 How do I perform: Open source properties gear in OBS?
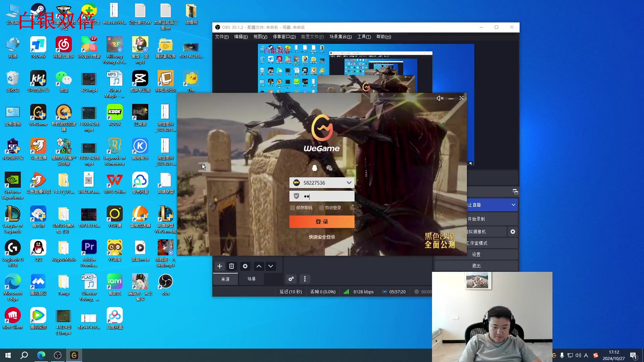245,266
